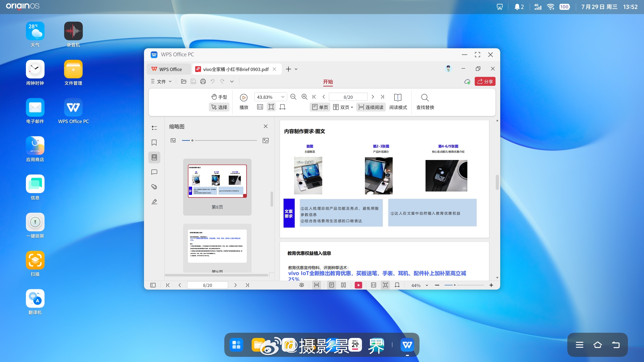Open the signature pen panel
The width and height of the screenshot is (644, 362).
(x=154, y=202)
